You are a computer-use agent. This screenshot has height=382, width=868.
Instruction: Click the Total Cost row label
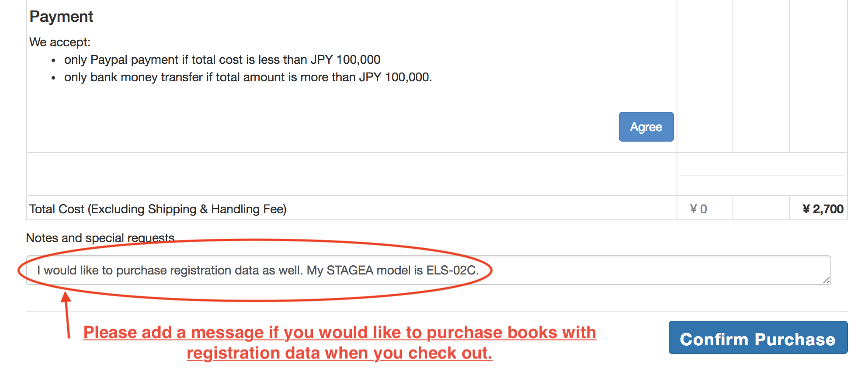pyautogui.click(x=158, y=209)
